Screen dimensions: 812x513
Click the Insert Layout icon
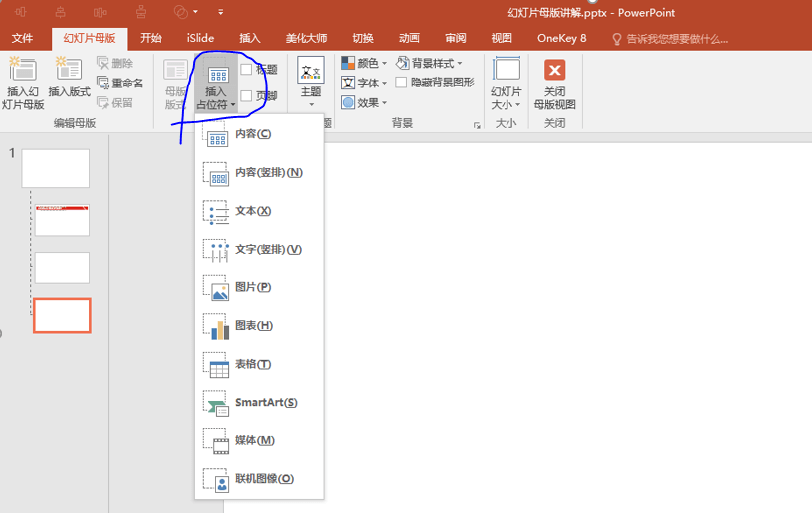(69, 70)
